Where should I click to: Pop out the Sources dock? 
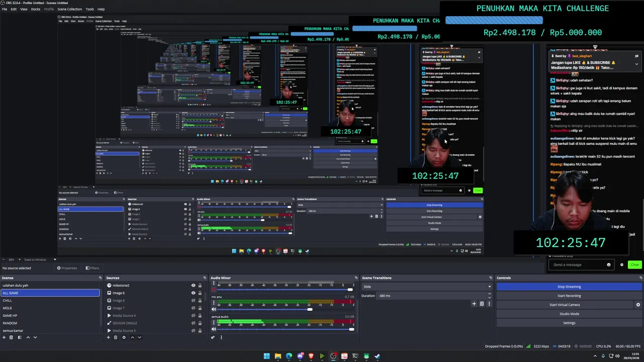pyautogui.click(x=204, y=278)
